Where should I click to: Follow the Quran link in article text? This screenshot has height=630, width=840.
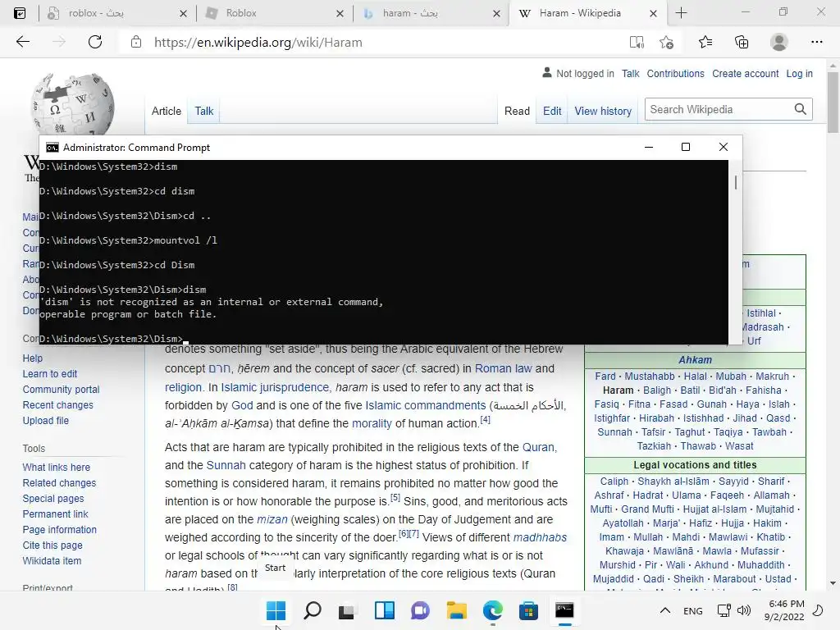point(539,447)
